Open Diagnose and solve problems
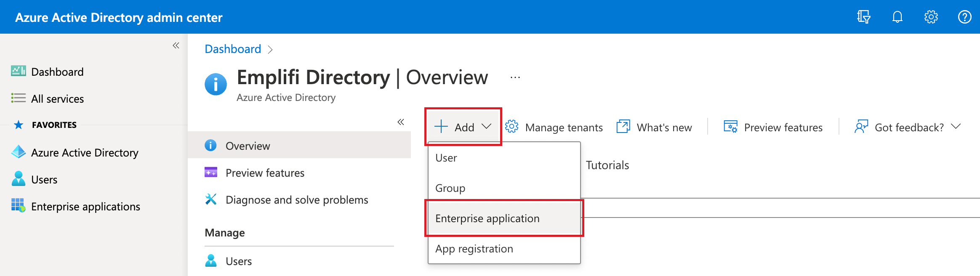This screenshot has height=276, width=980. pos(296,200)
